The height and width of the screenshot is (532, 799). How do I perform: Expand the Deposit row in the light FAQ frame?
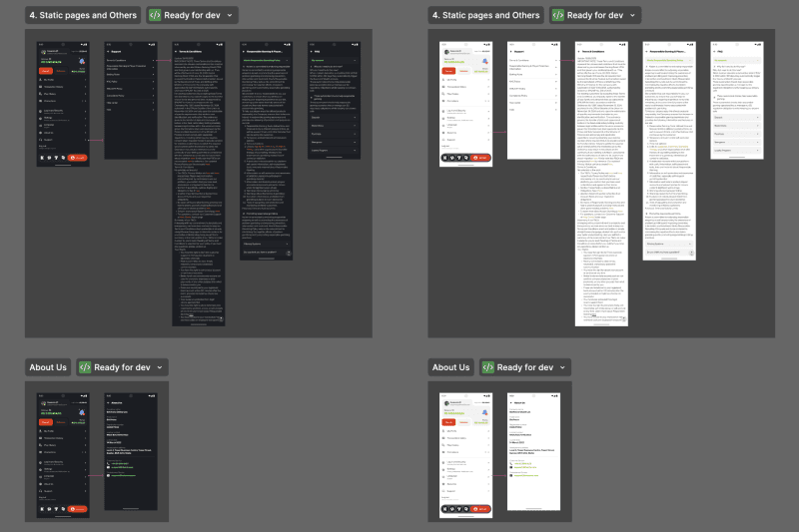(x=737, y=118)
